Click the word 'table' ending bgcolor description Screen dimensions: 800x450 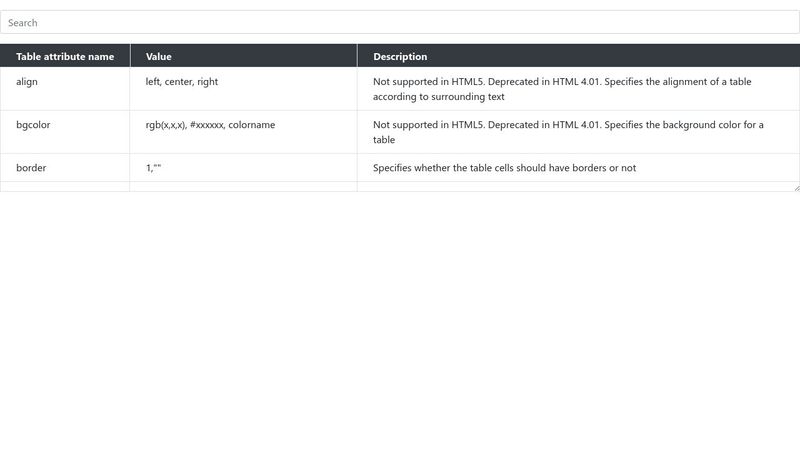point(384,140)
